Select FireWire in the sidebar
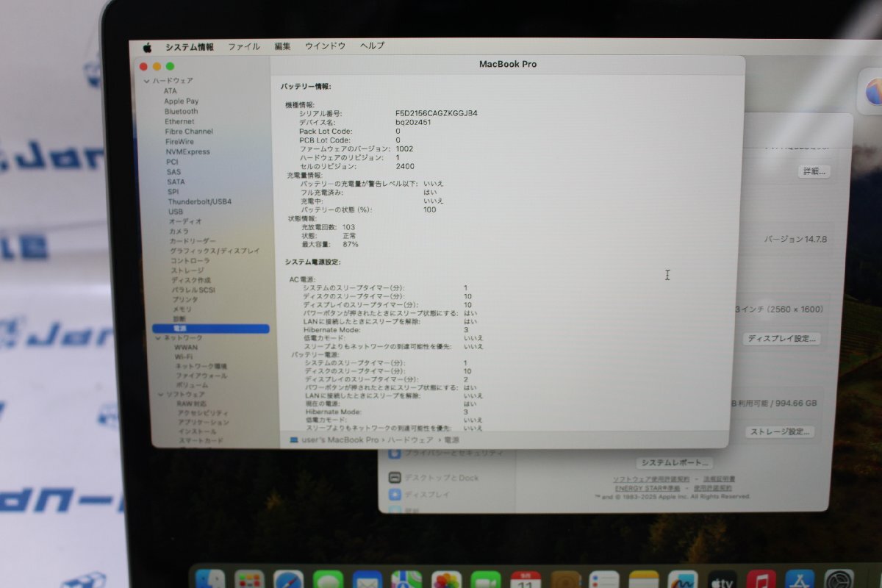The image size is (882, 588). [179, 142]
